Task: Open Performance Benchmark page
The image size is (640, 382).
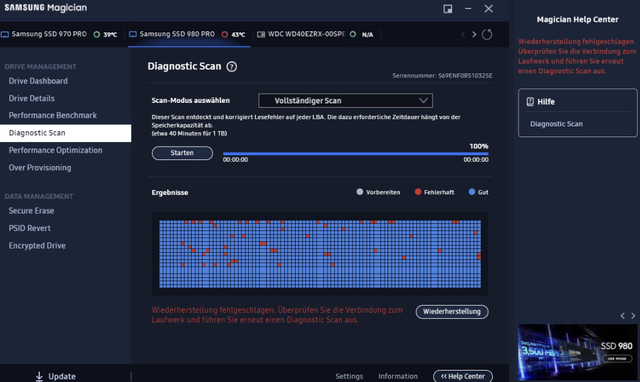Action: pyautogui.click(x=53, y=115)
